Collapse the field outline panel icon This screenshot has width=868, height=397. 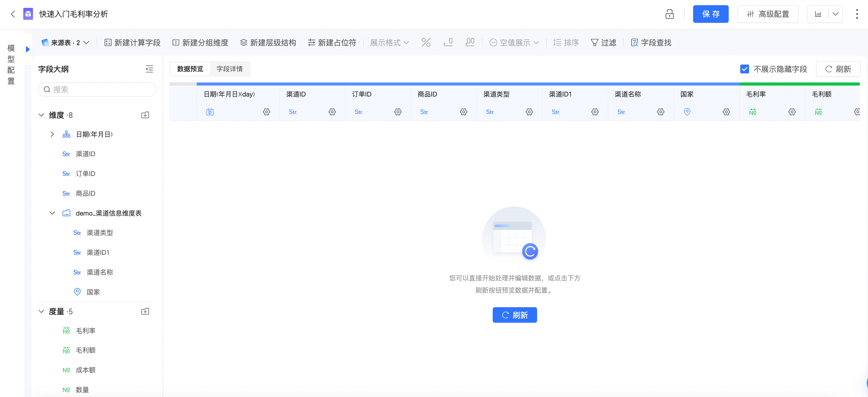[x=149, y=69]
